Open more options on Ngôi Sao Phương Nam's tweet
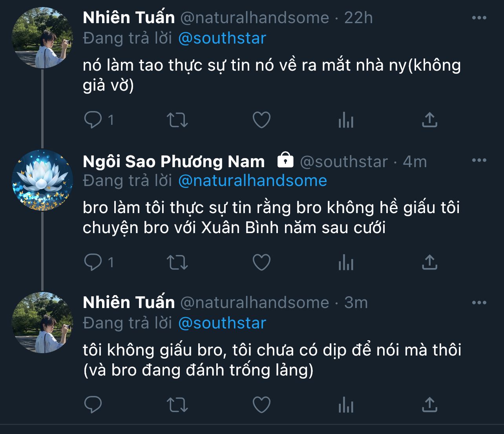 479,160
